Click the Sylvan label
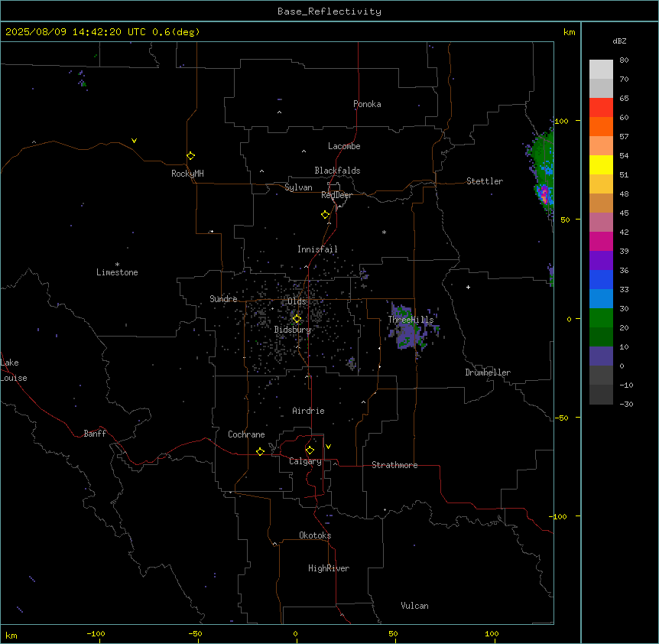This screenshot has width=659, height=644. pos(298,187)
